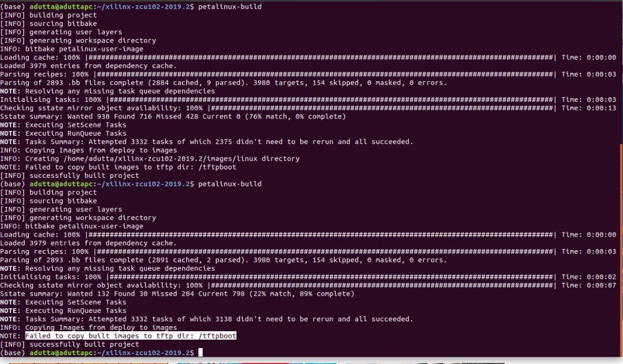Click the highlighted 'Failed to copy' warning text
The height and width of the screenshot is (364, 623).
click(x=131, y=335)
